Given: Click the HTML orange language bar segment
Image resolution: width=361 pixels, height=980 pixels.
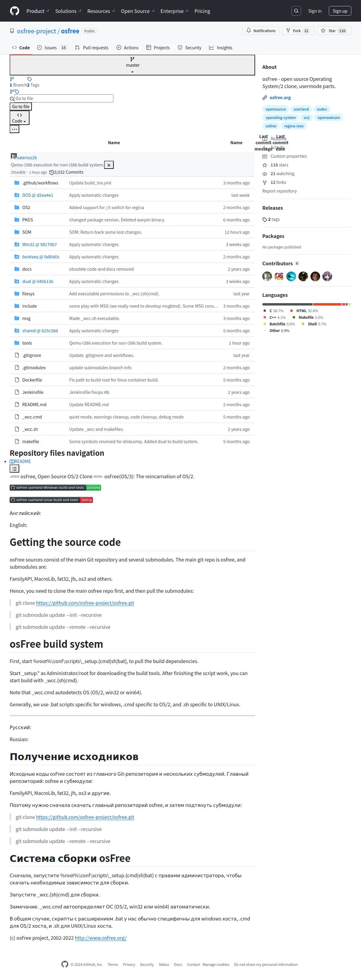Looking at the screenshot, I should coord(327,304).
